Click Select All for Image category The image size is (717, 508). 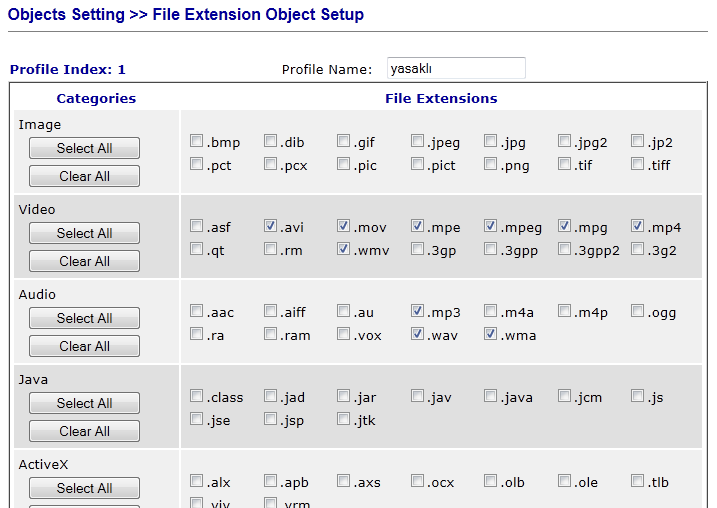pyautogui.click(x=84, y=148)
